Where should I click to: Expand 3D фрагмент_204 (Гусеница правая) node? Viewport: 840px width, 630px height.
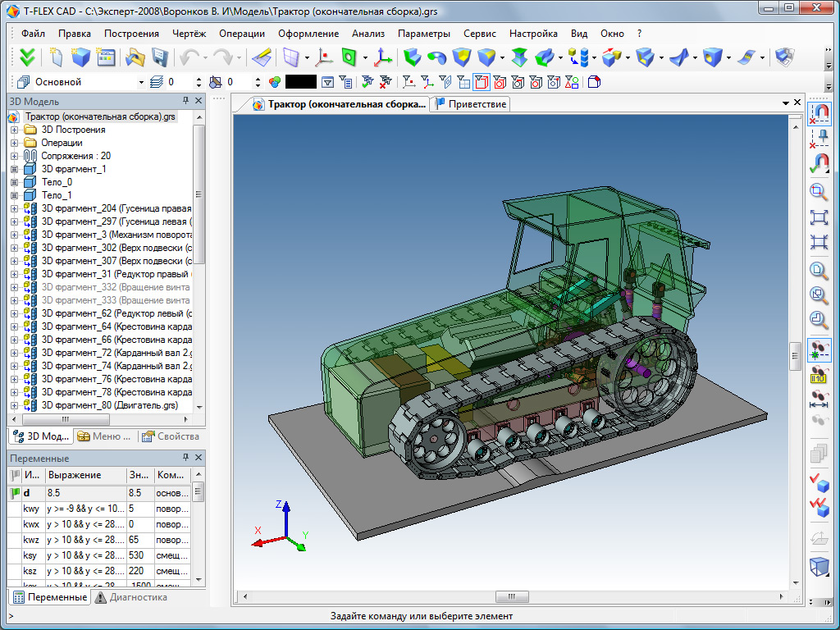click(x=15, y=208)
